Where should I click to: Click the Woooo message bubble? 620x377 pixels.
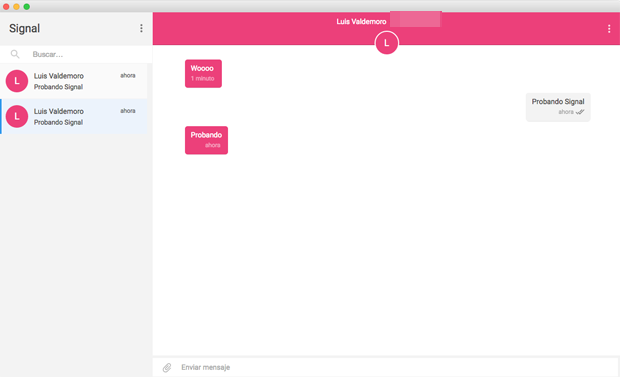(203, 74)
